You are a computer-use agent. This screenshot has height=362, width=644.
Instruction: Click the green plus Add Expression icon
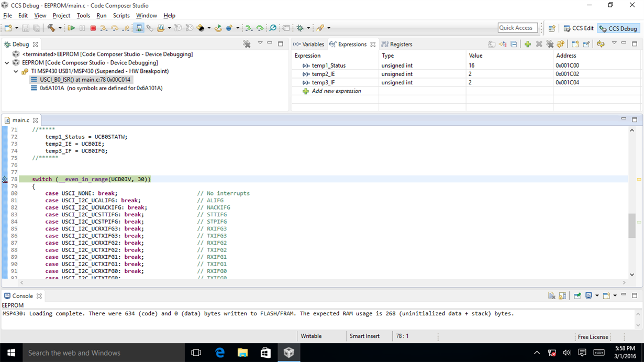[x=528, y=44]
